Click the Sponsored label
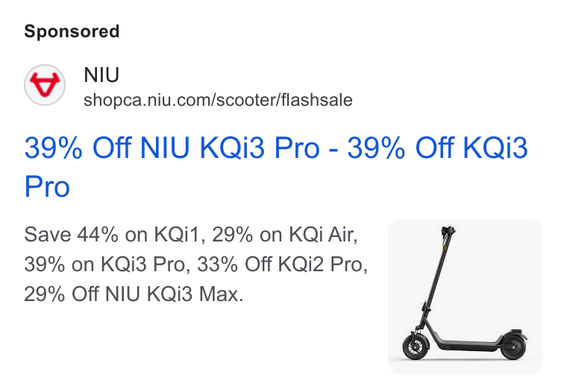 [x=72, y=31]
